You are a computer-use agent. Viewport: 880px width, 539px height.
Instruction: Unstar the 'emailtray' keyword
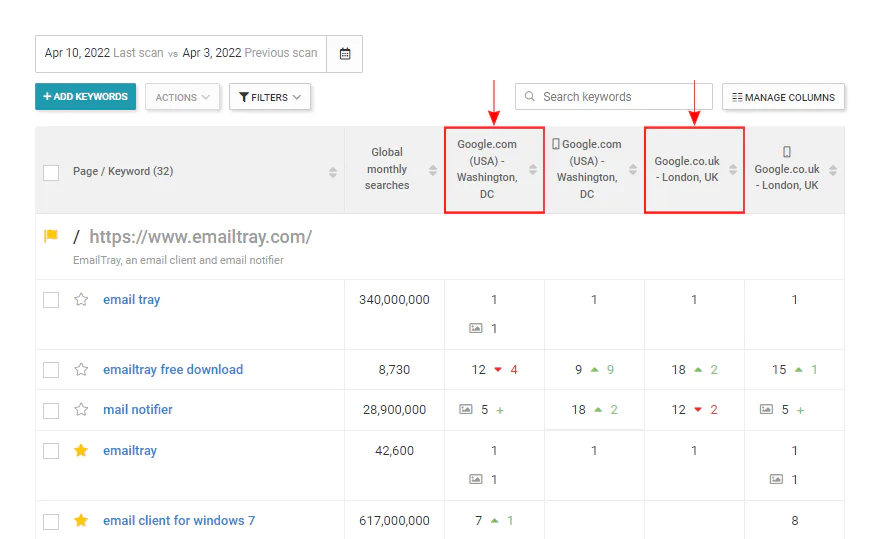[x=81, y=450]
